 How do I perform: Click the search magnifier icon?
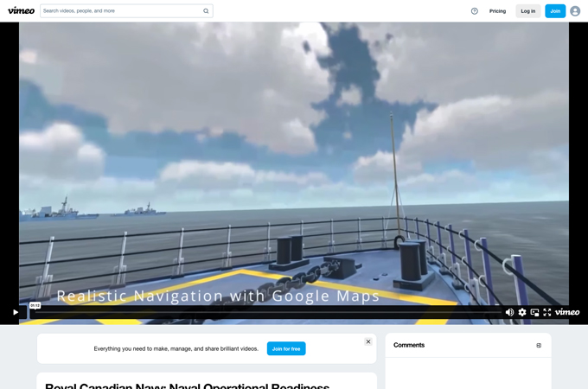206,11
